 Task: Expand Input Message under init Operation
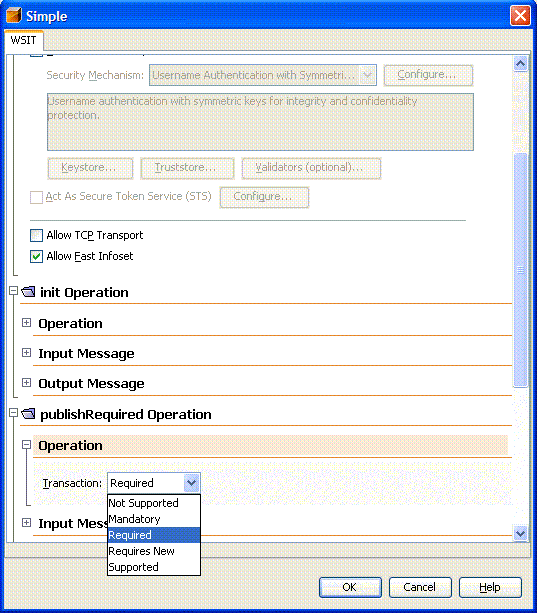coord(26,353)
